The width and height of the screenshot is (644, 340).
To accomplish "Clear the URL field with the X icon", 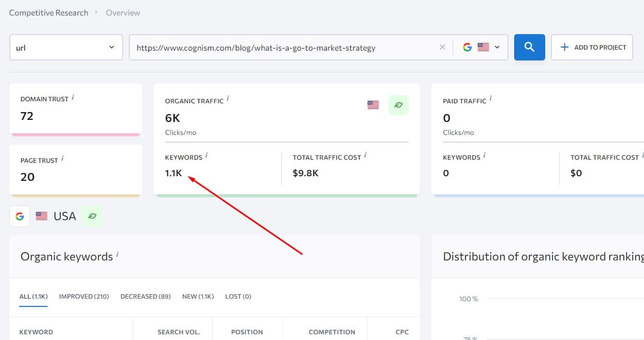I will 442,48.
